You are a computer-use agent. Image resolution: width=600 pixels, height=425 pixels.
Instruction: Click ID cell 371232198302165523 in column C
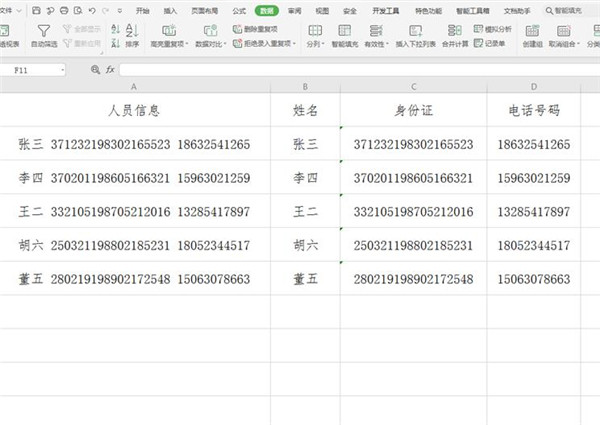point(413,144)
